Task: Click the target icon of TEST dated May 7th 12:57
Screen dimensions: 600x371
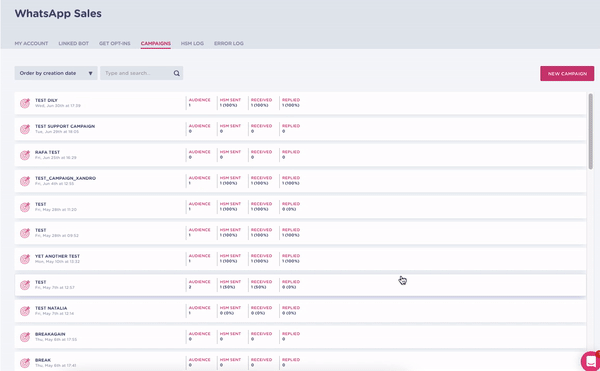Action: tap(25, 285)
